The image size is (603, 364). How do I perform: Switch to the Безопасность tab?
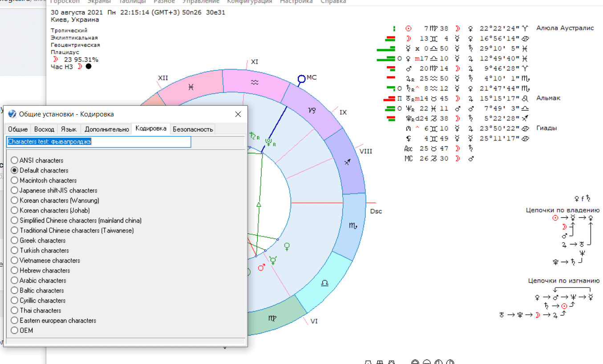point(193,129)
